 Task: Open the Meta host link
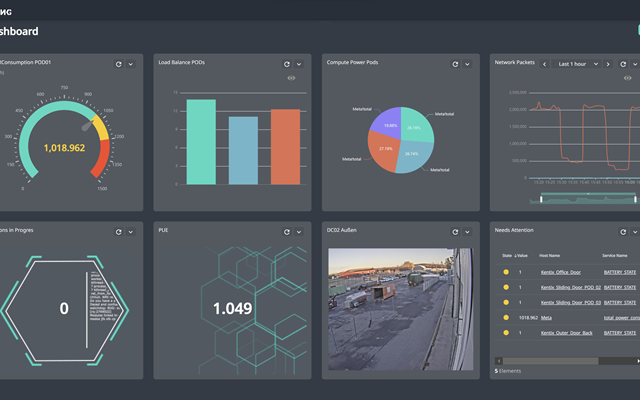[546, 318]
